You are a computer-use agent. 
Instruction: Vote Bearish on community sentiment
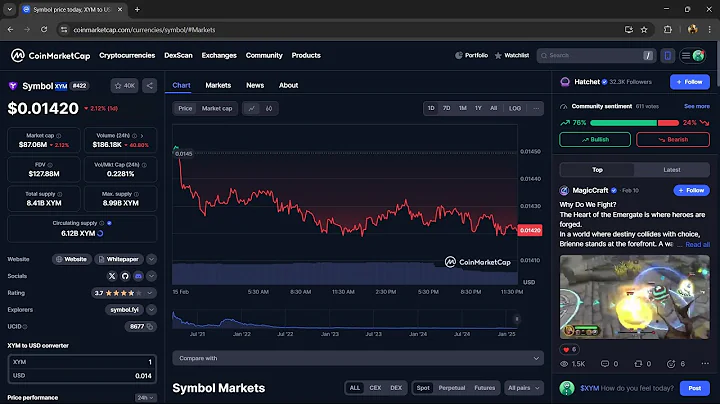point(673,140)
